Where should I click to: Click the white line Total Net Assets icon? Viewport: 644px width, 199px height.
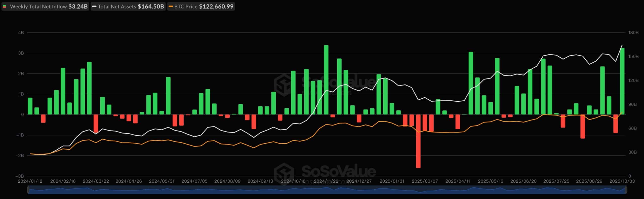pos(94,7)
